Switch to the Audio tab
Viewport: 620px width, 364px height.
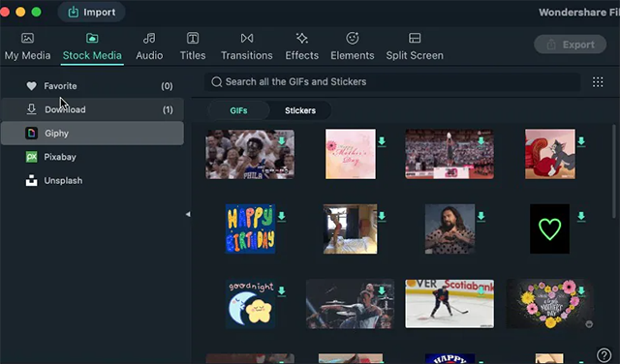pos(149,46)
